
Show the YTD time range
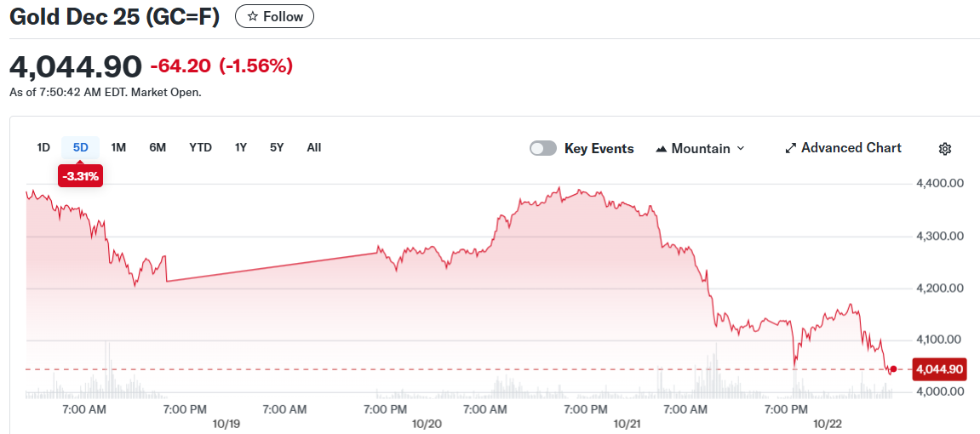[200, 147]
